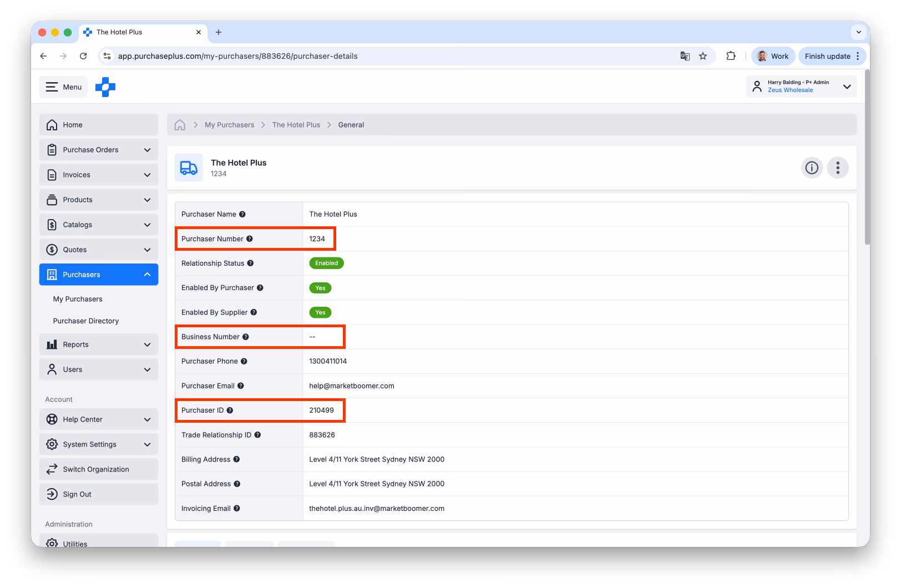The image size is (901, 588).
Task: Click My Purchasers in the breadcrumb
Action: click(229, 125)
